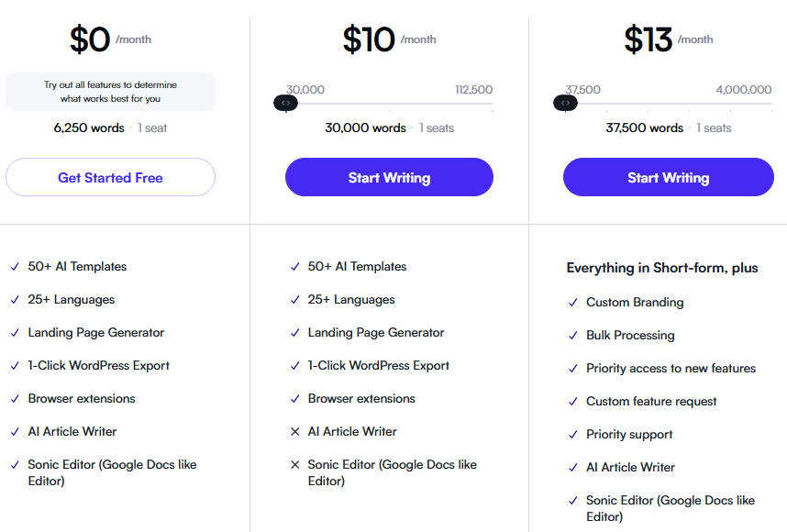The height and width of the screenshot is (532, 787).
Task: Click the X icon beside AI Article Writer
Action: click(x=295, y=432)
